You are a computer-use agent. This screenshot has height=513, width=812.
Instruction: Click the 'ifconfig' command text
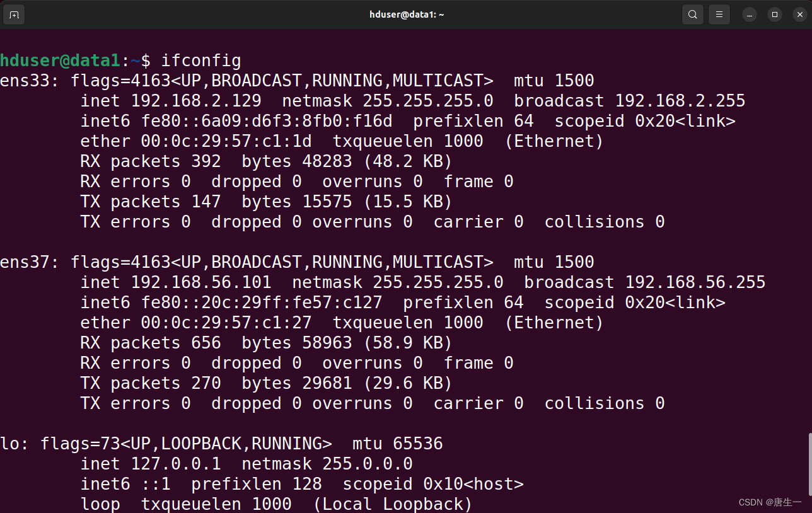201,61
